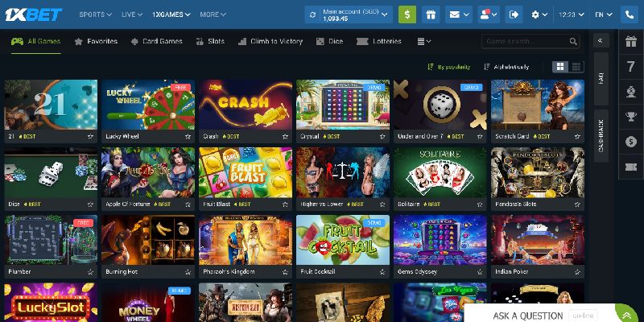Open the trophy icon in right sidebar
The image size is (644, 322).
tap(631, 117)
